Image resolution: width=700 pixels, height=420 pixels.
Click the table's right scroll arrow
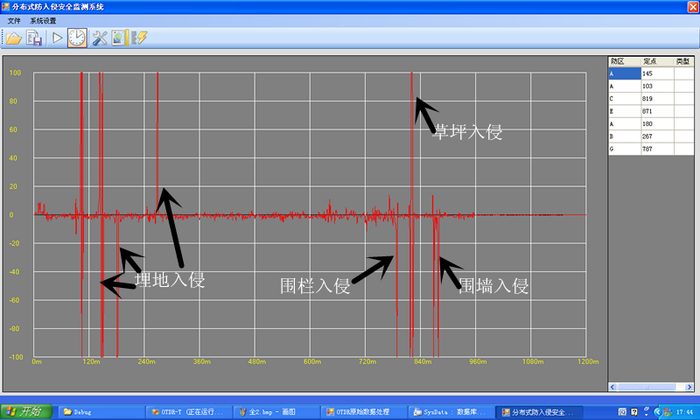pyautogui.click(x=690, y=387)
